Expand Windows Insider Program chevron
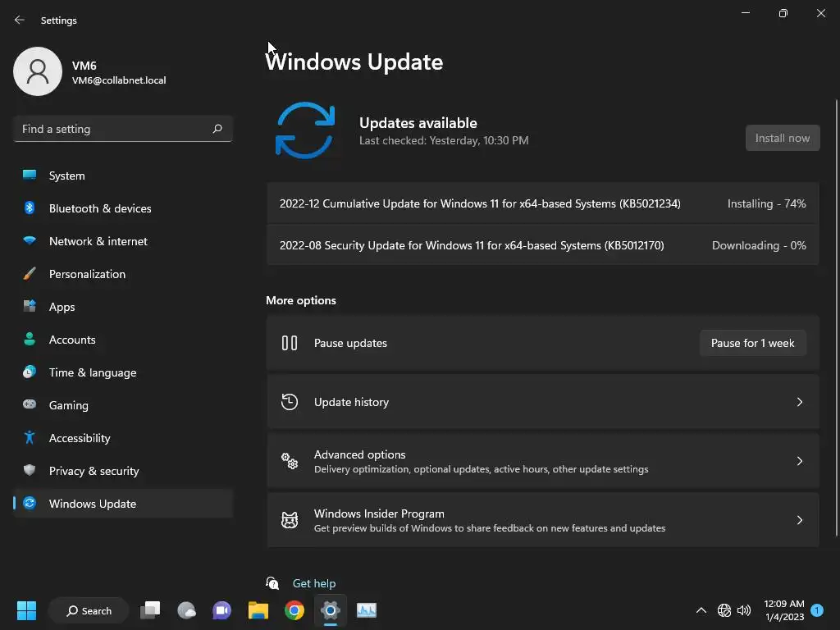Viewport: 840px width, 630px height. pyautogui.click(x=799, y=519)
